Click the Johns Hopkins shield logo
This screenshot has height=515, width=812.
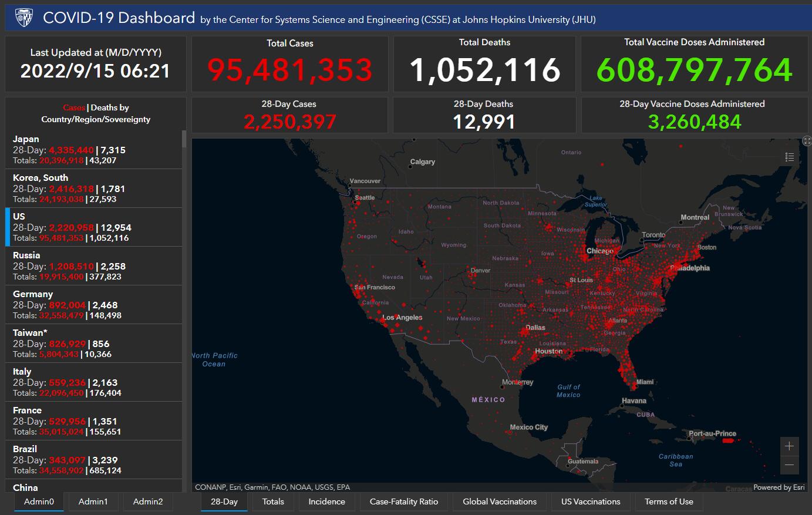[24, 18]
